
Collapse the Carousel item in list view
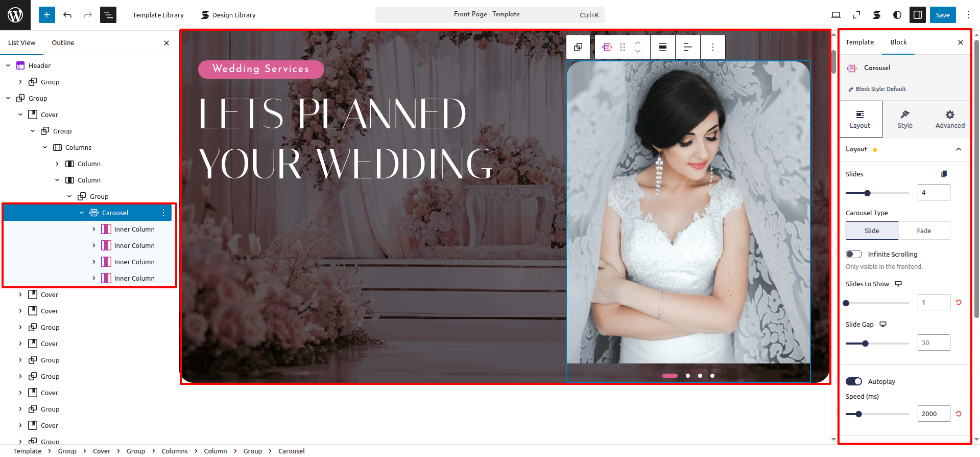pos(82,213)
